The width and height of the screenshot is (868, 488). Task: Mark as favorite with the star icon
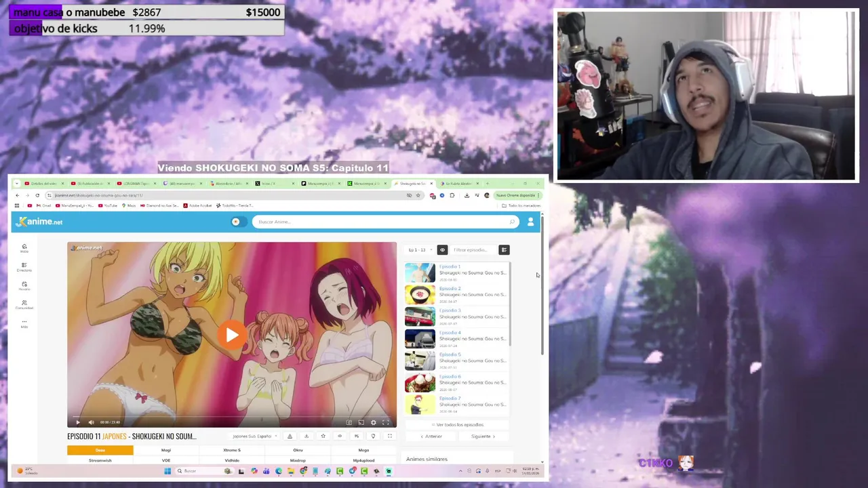coord(323,436)
